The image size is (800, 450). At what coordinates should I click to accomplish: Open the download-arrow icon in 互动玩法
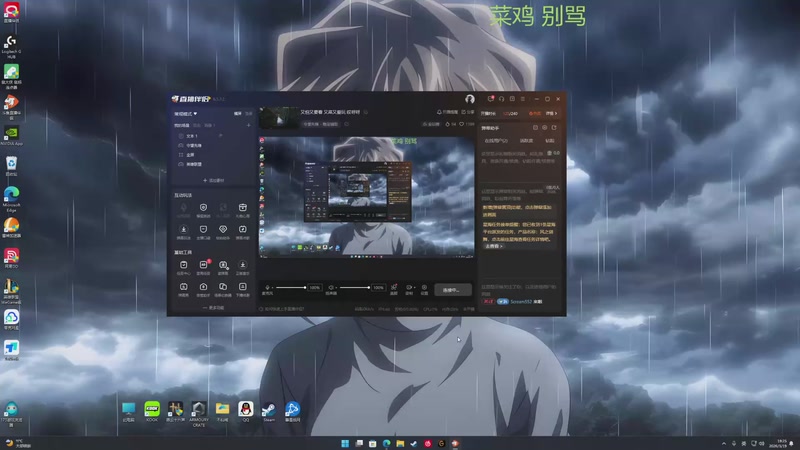pyautogui.click(x=184, y=231)
